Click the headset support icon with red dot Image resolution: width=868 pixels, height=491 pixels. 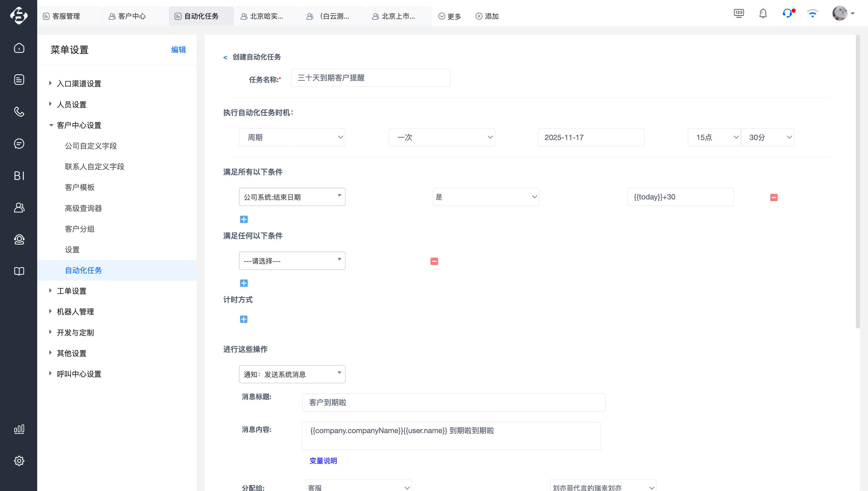click(787, 14)
